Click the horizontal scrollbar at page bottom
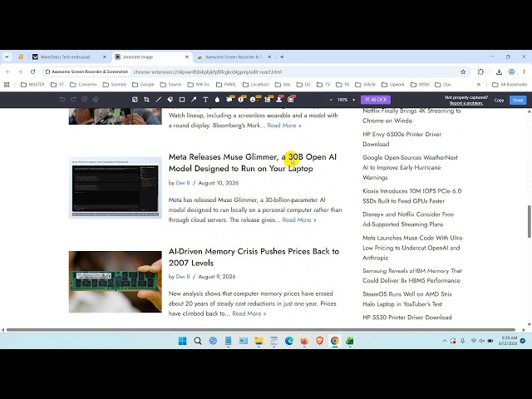The height and width of the screenshot is (399, 532). click(260, 329)
